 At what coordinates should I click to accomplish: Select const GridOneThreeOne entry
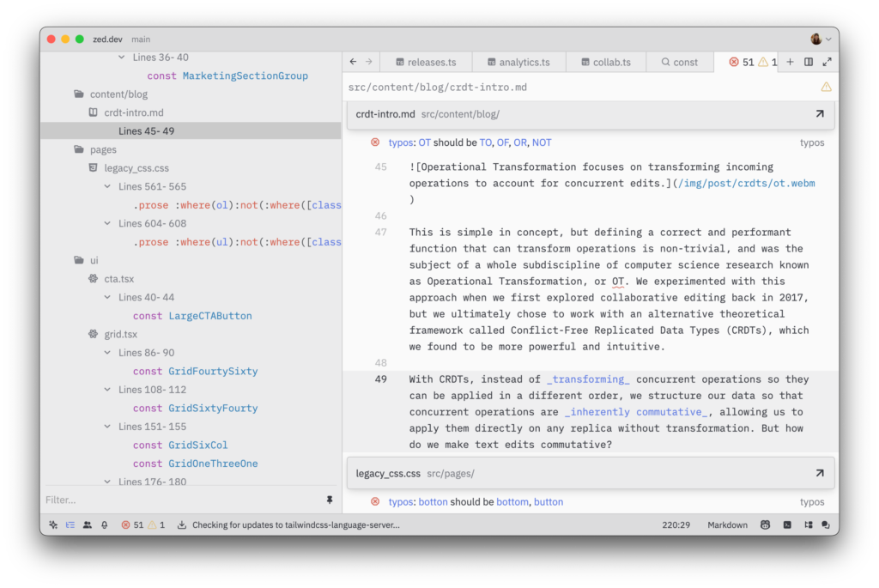pyautogui.click(x=195, y=464)
